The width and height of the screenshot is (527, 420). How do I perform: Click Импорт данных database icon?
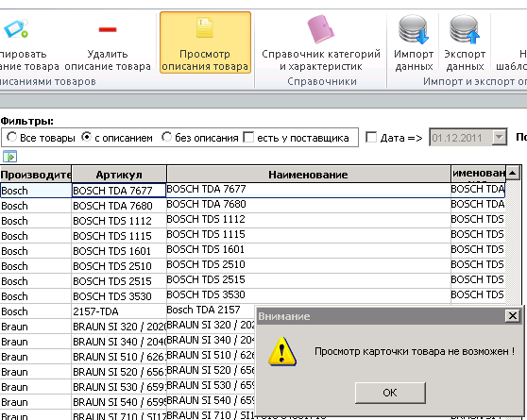(414, 29)
